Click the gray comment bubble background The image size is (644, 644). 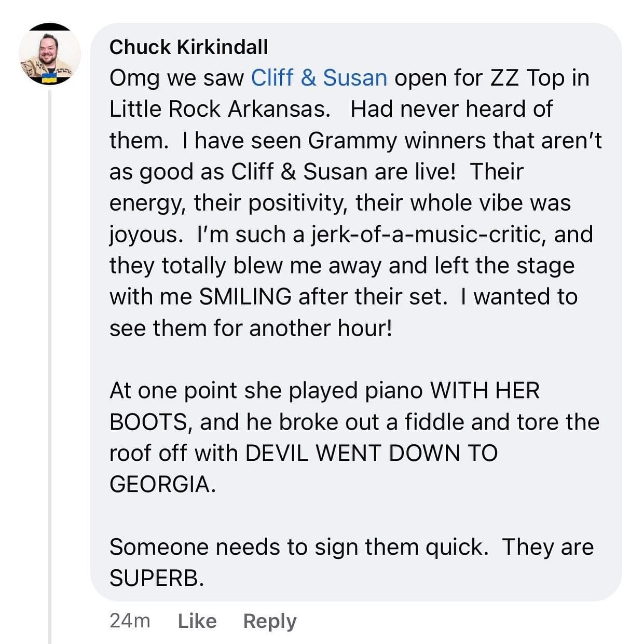(x=356, y=312)
